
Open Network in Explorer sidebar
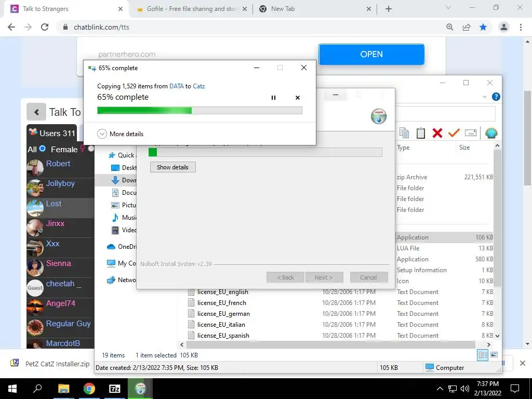pyautogui.click(x=122, y=280)
